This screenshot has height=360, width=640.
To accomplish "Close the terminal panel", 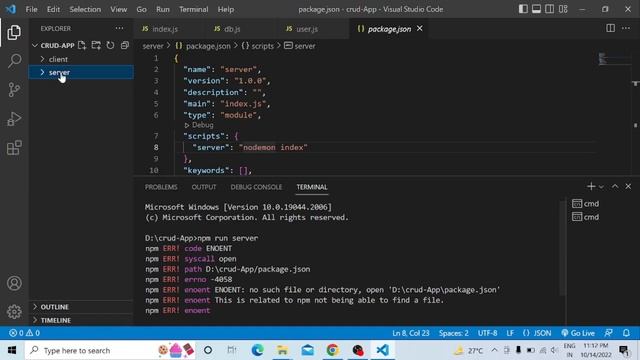I will [x=628, y=187].
